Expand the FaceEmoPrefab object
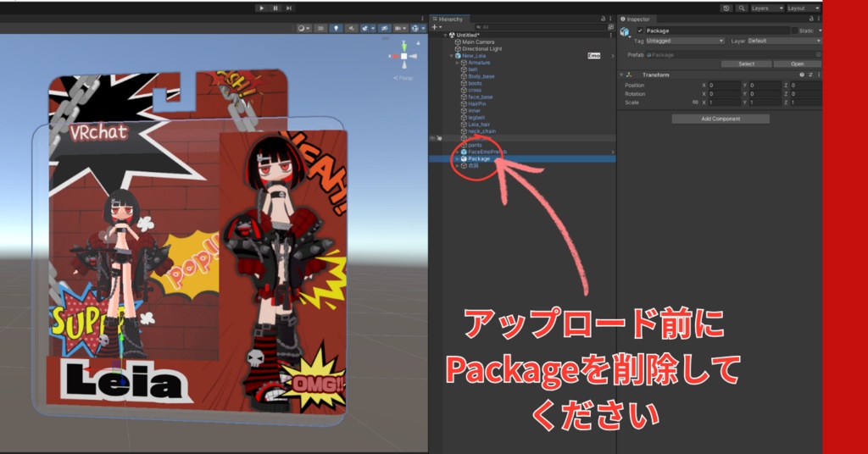This screenshot has height=454, width=868. (x=457, y=152)
